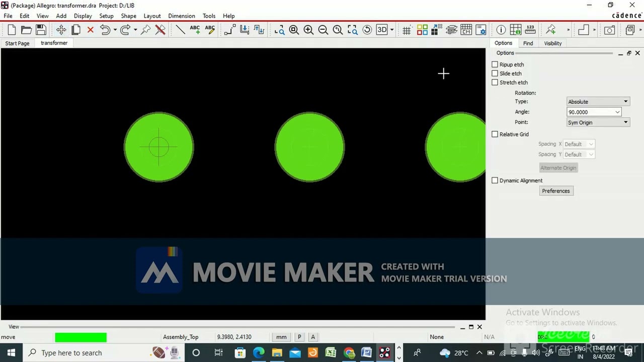
Task: Open Excel from the taskbar
Action: point(331,353)
